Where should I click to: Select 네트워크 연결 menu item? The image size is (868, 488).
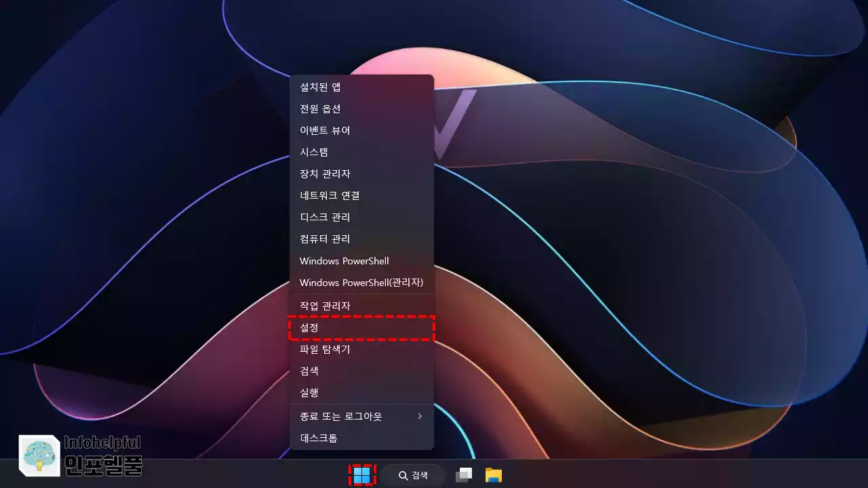pyautogui.click(x=361, y=195)
